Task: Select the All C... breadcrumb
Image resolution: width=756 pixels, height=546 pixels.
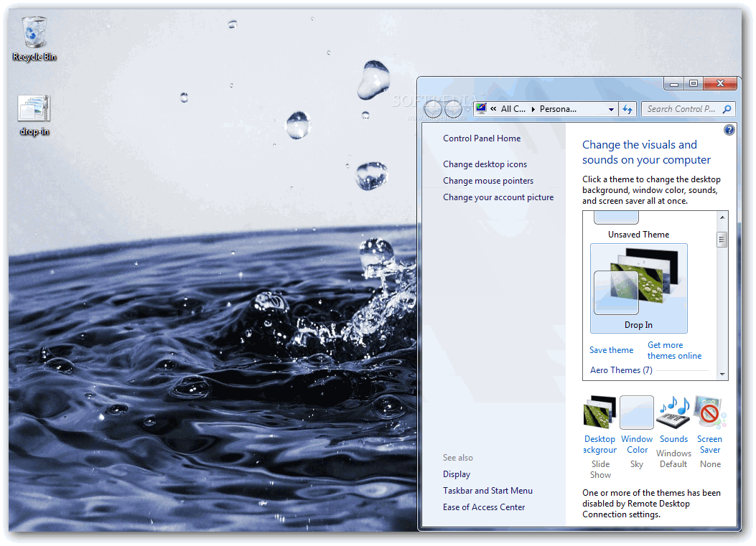Action: (513, 109)
